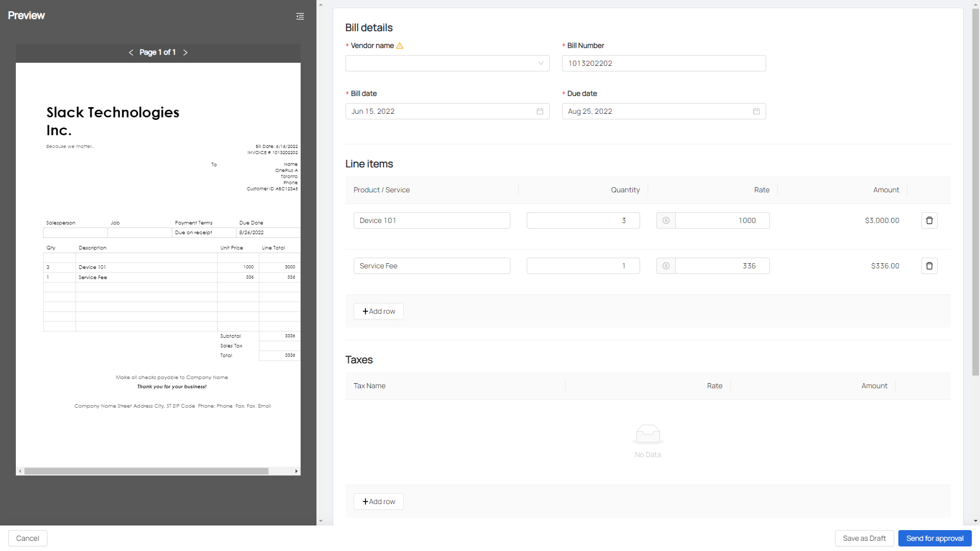
Task: Save the bill as a draft
Action: [x=864, y=538]
